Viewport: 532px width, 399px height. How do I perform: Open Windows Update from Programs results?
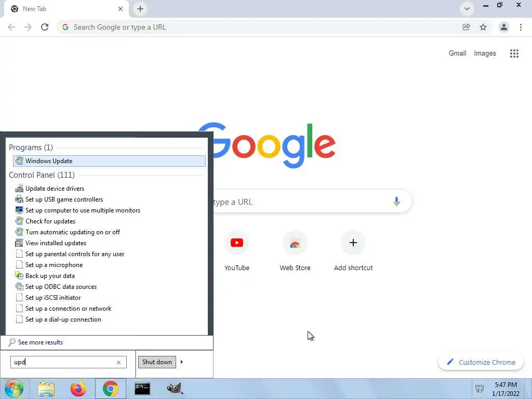coord(109,161)
